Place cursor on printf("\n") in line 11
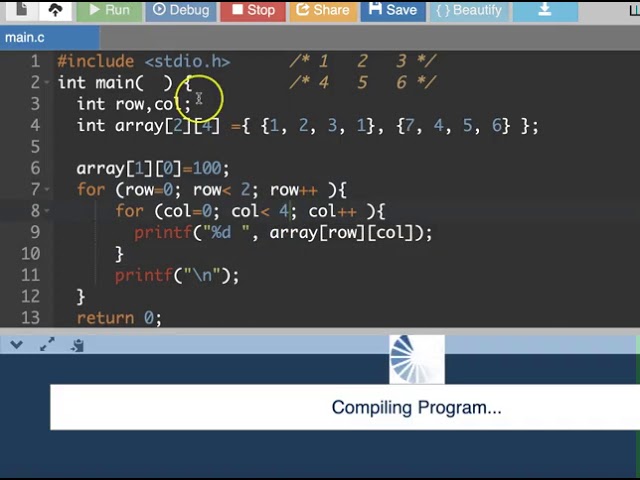Image resolution: width=640 pixels, height=480 pixels. click(x=177, y=275)
